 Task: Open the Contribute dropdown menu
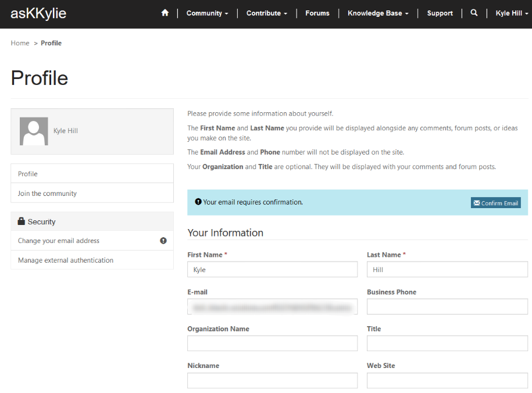click(x=266, y=13)
